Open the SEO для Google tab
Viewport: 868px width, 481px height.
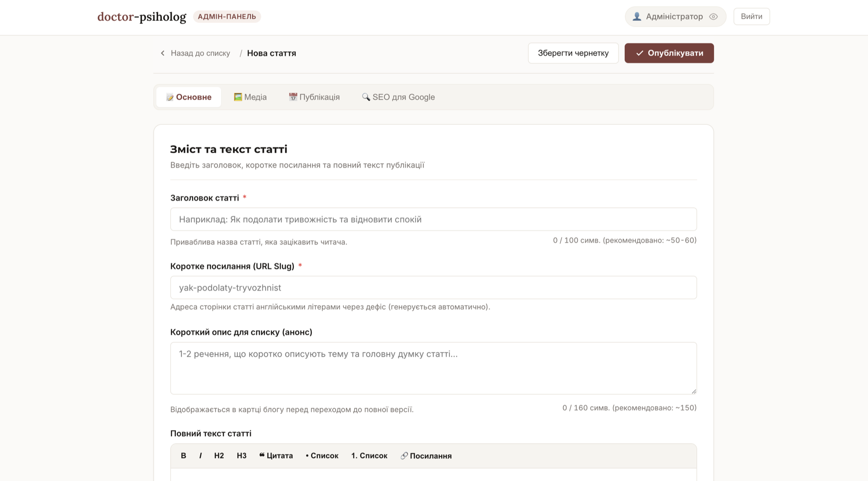point(398,97)
